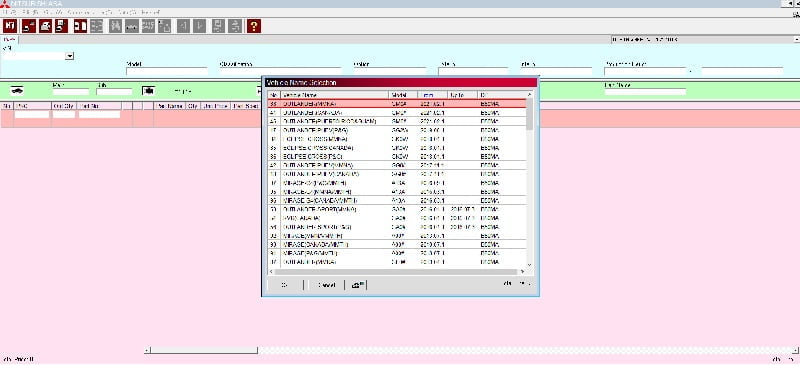This screenshot has height=365, width=800.
Task: Sort by the Model column header in dialog
Action: [x=403, y=95]
